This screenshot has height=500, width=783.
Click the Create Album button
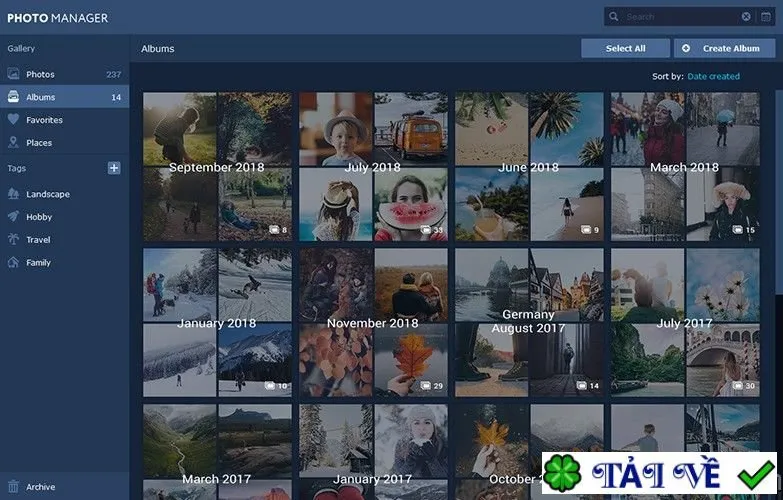coord(725,48)
